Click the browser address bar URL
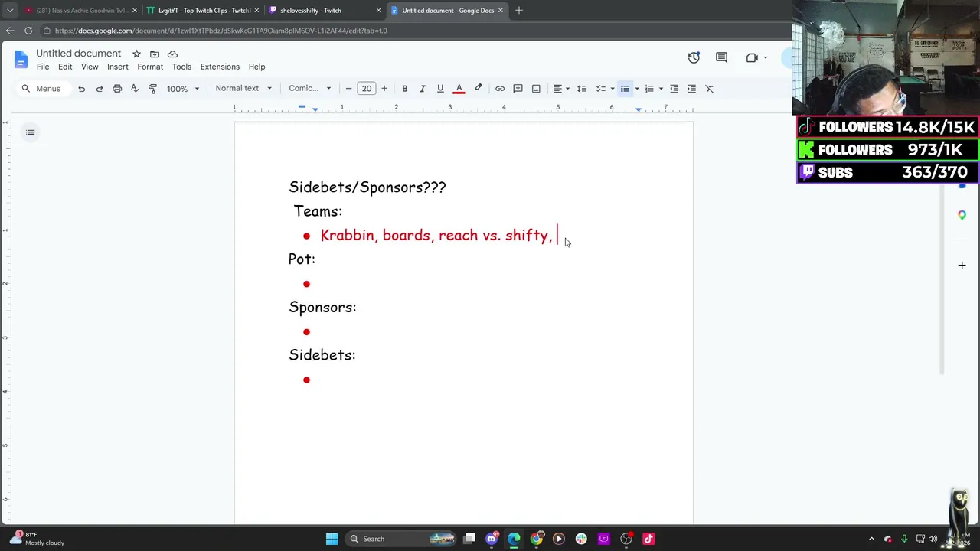The height and width of the screenshot is (551, 980). point(221,31)
